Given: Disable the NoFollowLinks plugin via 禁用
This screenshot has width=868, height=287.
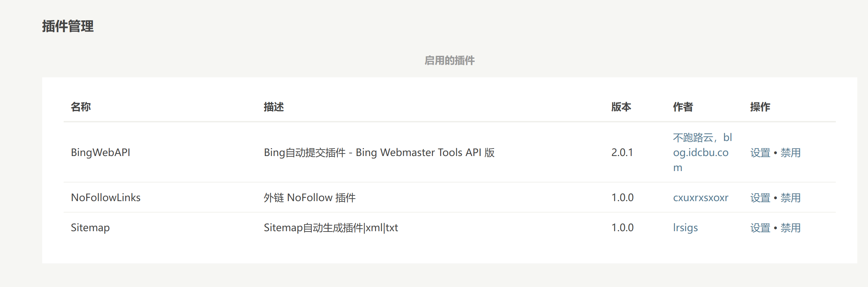Looking at the screenshot, I should pos(790,198).
